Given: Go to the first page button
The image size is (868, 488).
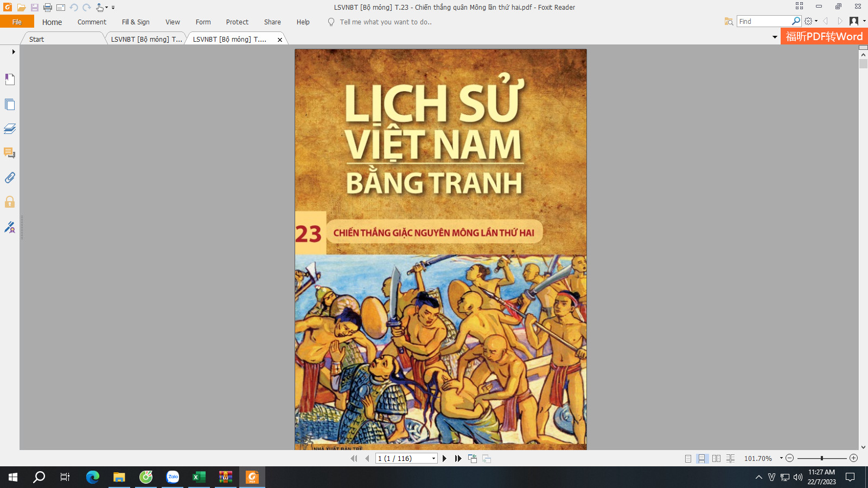Looking at the screenshot, I should [x=354, y=458].
